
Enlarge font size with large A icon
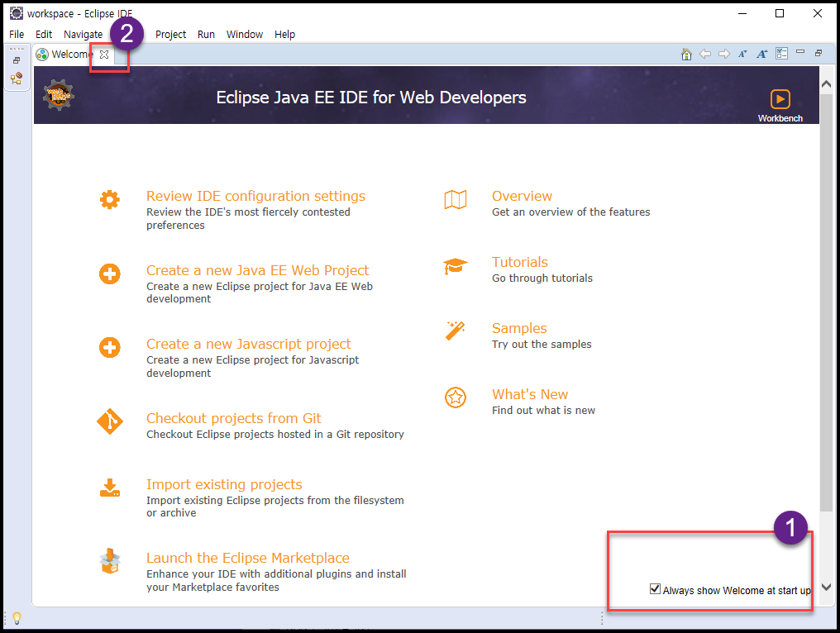pyautogui.click(x=761, y=54)
